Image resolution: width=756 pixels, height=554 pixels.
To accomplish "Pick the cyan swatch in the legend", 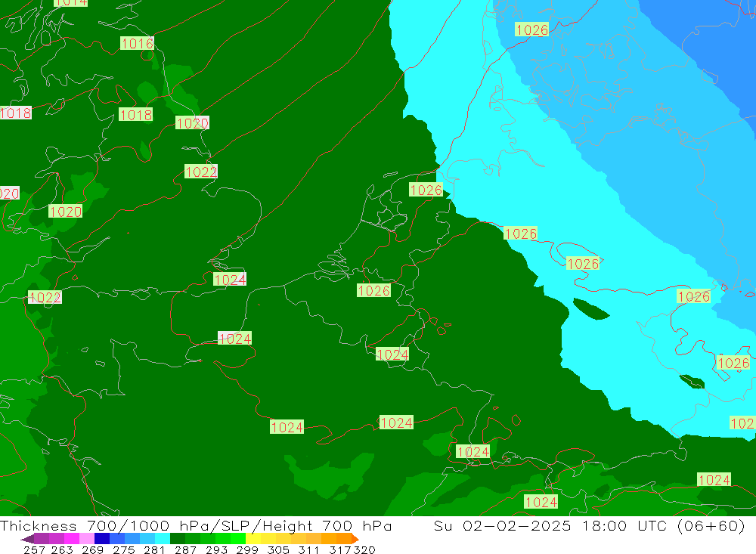I will coord(163,539).
